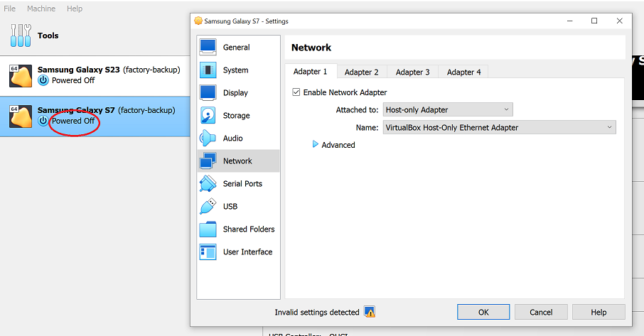644x336 pixels.
Task: Select the USB plug icon
Action: 208,206
